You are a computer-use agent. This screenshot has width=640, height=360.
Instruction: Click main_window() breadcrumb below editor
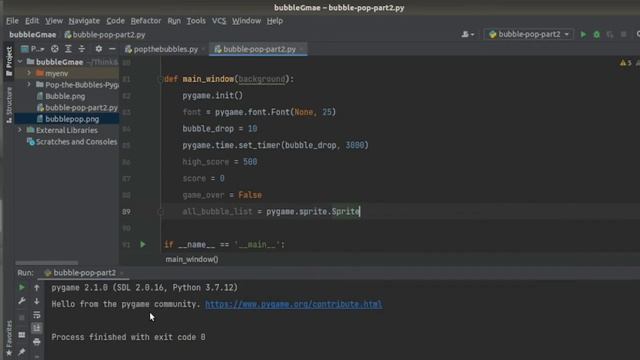(x=192, y=260)
